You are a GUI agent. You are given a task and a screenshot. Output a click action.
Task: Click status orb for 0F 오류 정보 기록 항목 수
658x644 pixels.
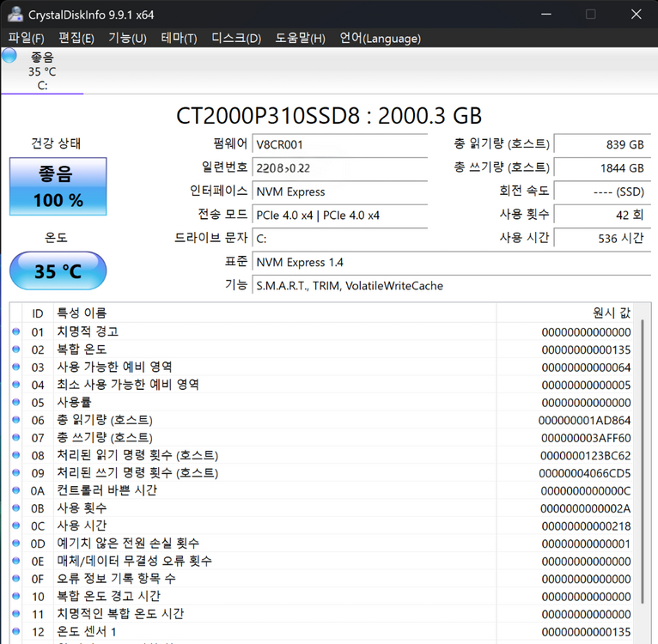(16, 578)
